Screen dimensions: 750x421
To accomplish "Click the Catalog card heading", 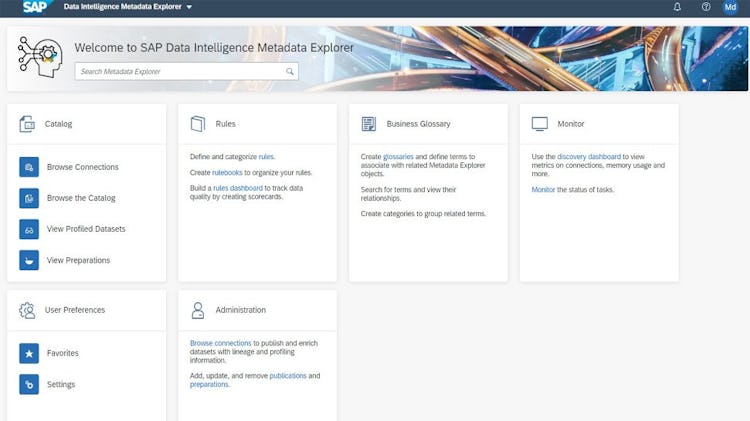I will coord(58,124).
